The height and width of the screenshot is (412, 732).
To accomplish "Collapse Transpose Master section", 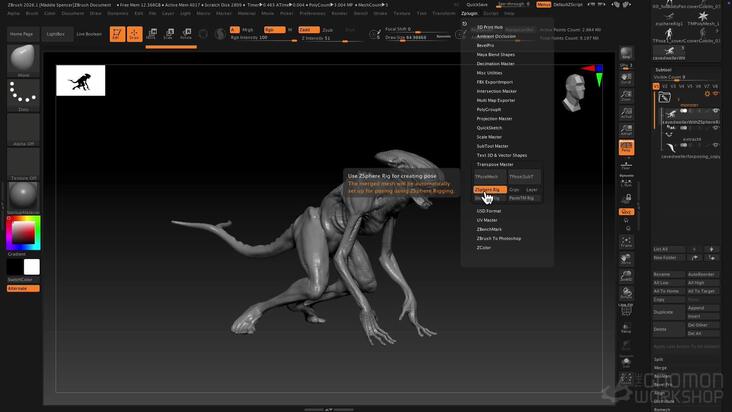I will click(x=494, y=164).
